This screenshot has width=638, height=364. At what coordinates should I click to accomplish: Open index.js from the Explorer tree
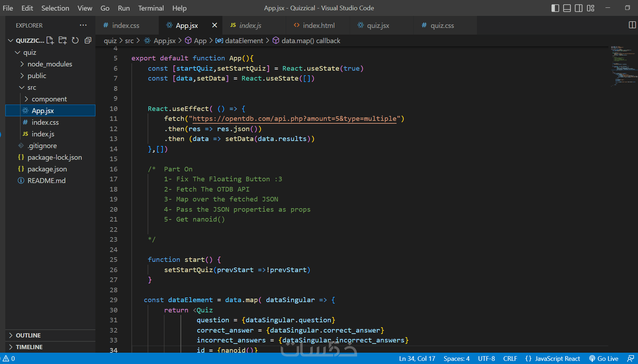[50, 134]
